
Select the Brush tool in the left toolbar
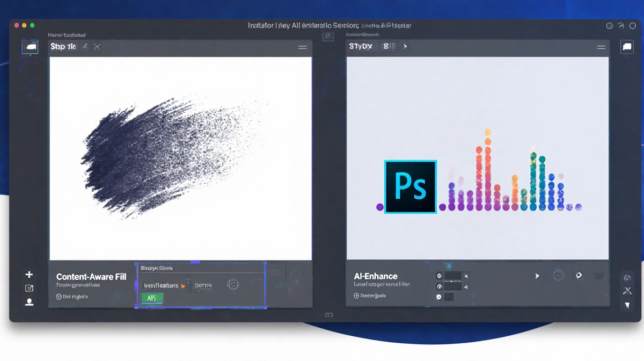(x=30, y=47)
